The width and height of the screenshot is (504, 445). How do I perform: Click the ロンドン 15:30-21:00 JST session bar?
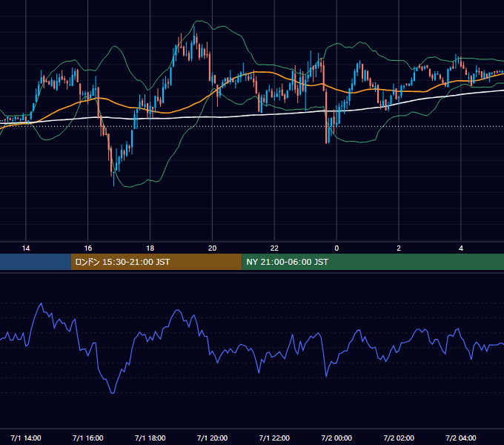click(x=156, y=262)
